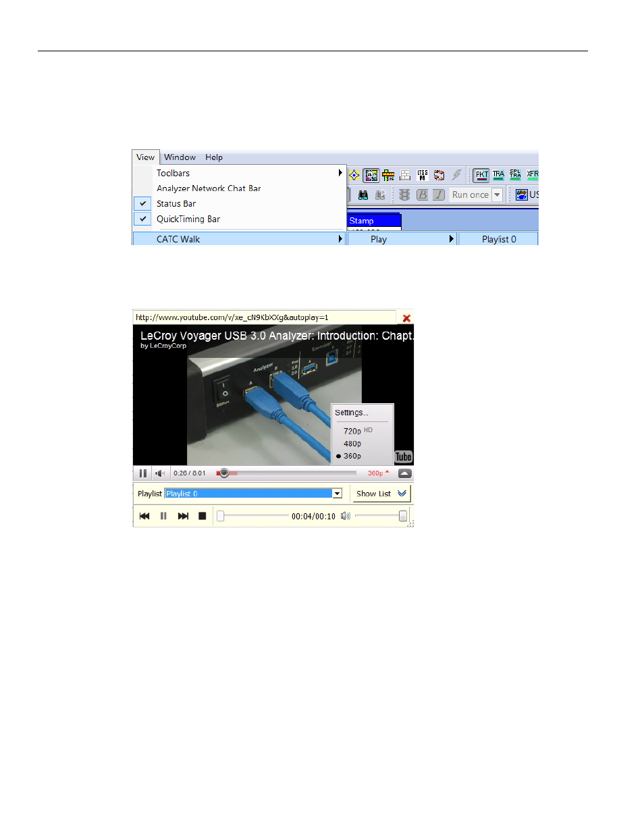Toggle the SPL TRA split transaction button
The height and width of the screenshot is (834, 644).
pyautogui.click(x=515, y=175)
